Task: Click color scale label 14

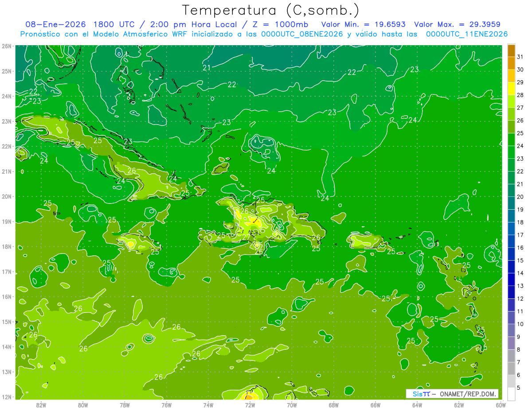Action: click(x=520, y=273)
